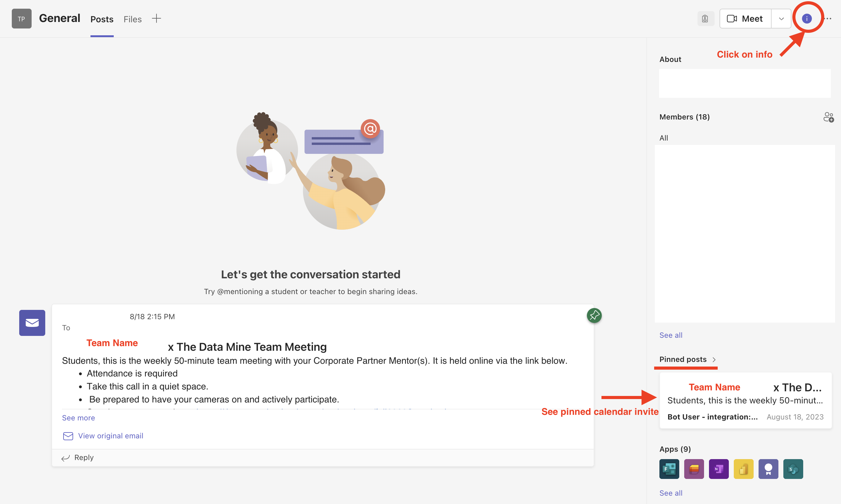
Task: Click the info panel icon
Action: coord(807,19)
